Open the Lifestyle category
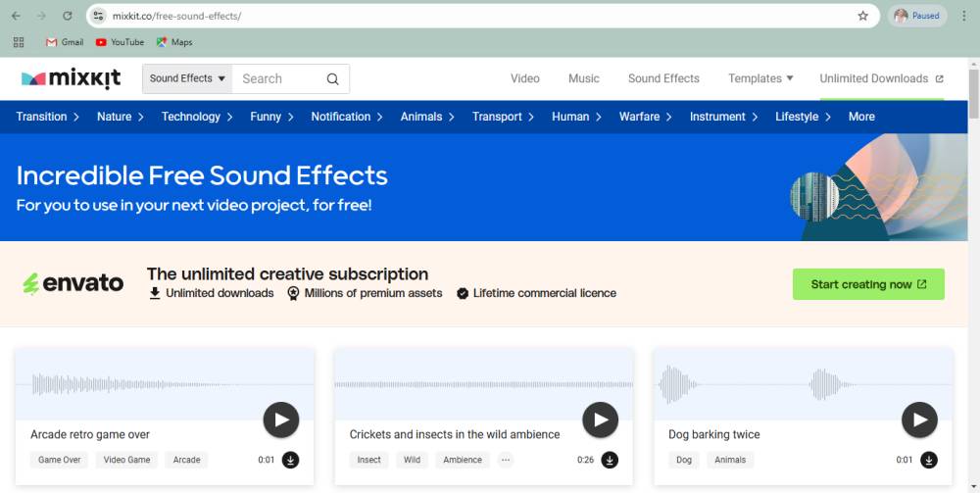Viewport: 980px width, 493px height. point(804,117)
